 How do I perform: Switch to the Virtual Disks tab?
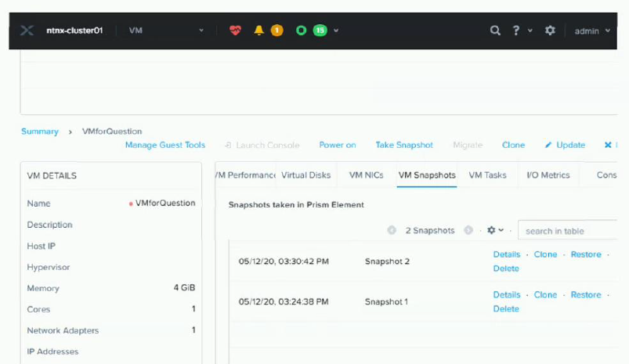pos(305,175)
